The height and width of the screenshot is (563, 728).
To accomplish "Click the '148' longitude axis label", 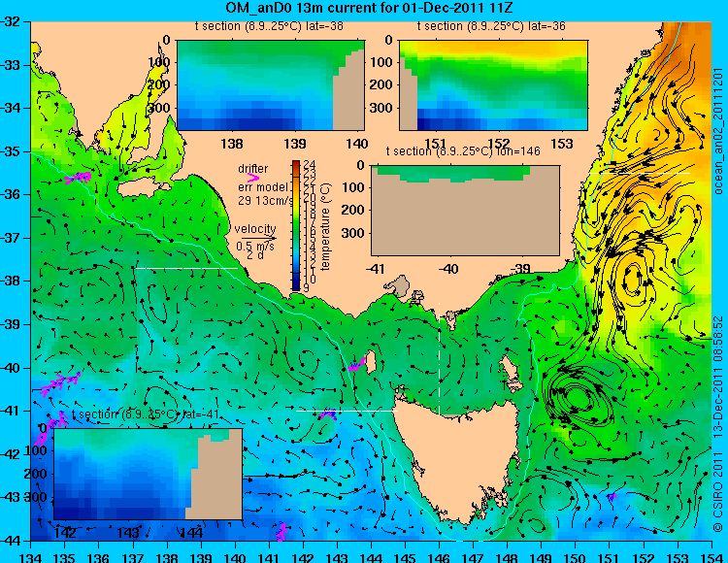I will [x=507, y=557].
